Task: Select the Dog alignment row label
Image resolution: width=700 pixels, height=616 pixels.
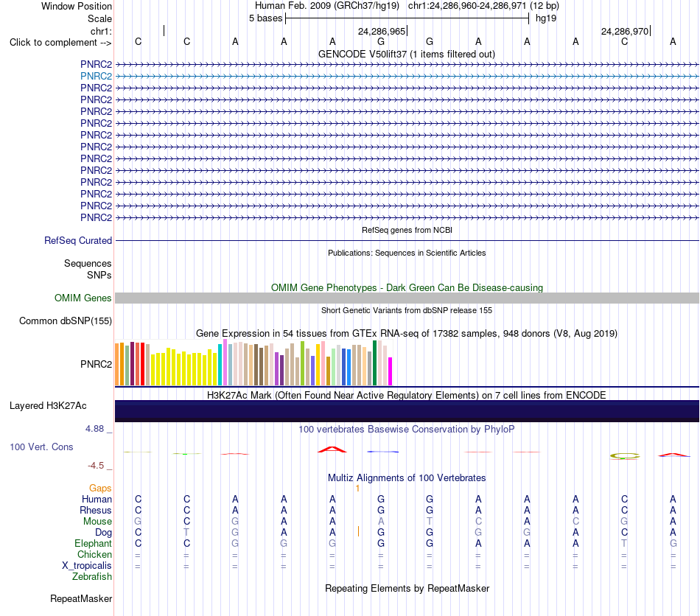Action: point(103,533)
